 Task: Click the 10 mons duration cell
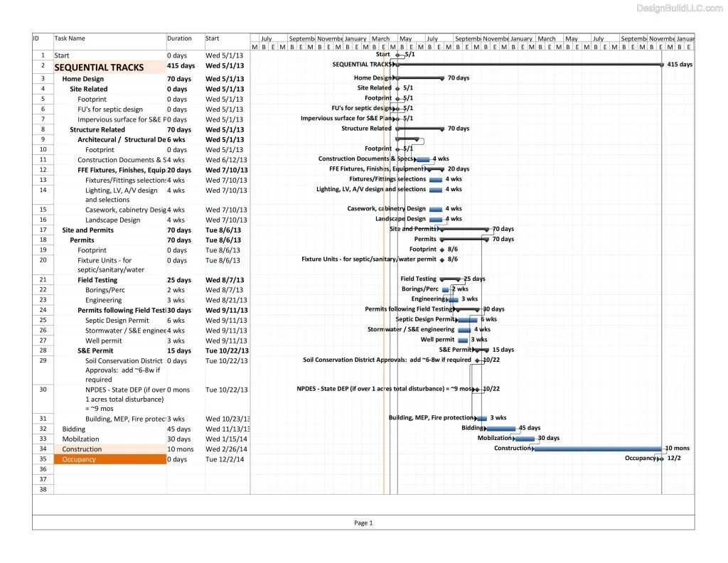181,449
